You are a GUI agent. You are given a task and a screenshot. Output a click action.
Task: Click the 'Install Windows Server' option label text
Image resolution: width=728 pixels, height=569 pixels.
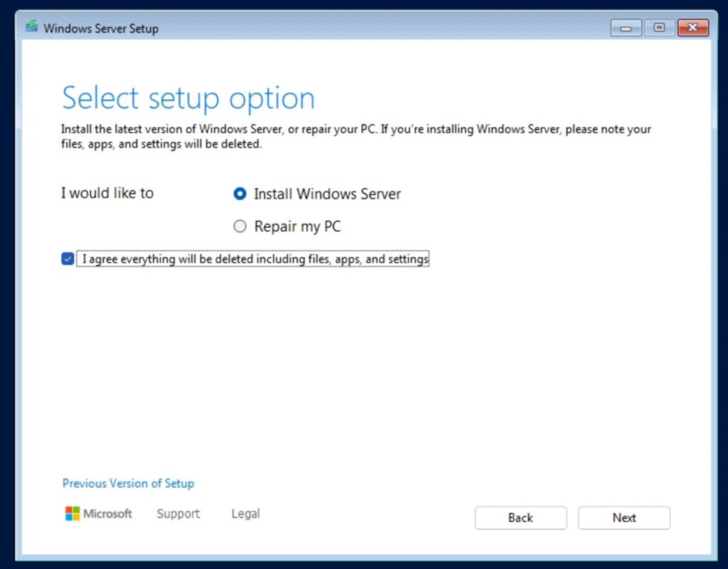(327, 194)
